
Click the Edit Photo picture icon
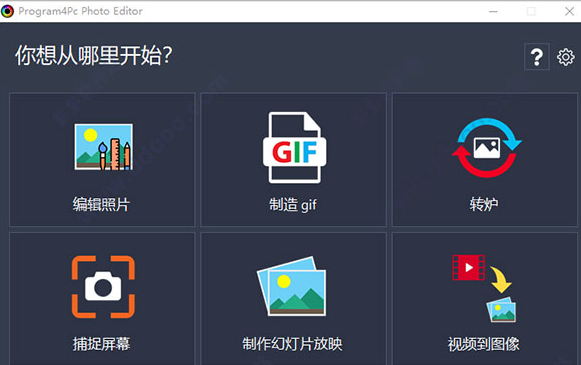tap(103, 147)
